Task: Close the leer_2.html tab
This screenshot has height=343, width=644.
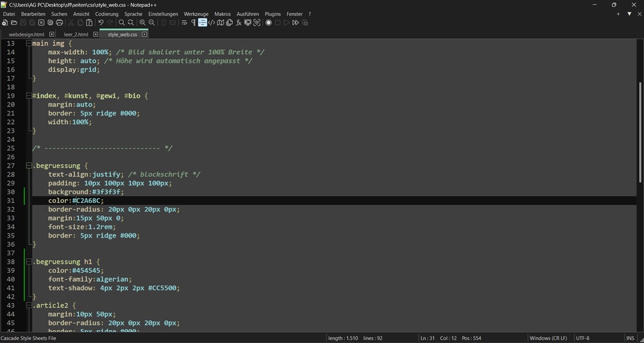Action: pos(95,34)
